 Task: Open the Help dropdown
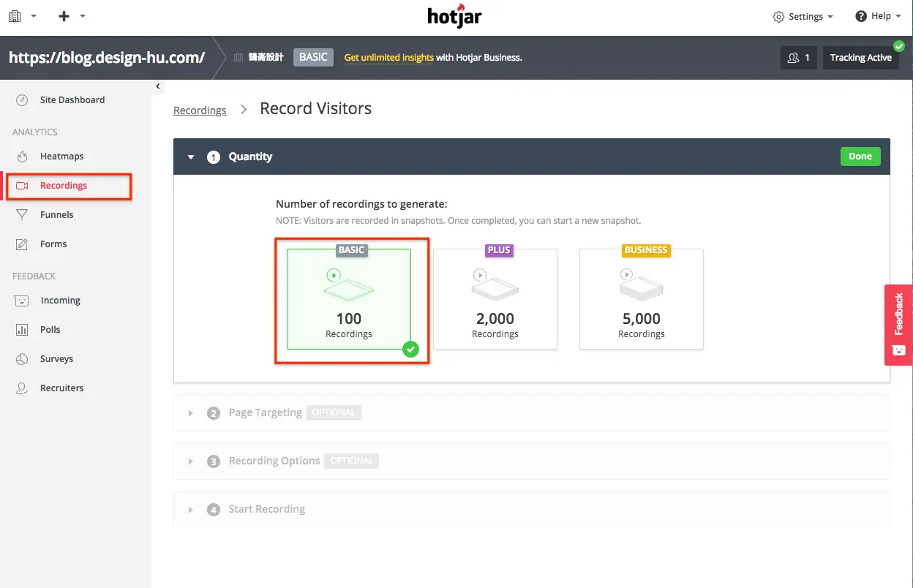[x=879, y=16]
